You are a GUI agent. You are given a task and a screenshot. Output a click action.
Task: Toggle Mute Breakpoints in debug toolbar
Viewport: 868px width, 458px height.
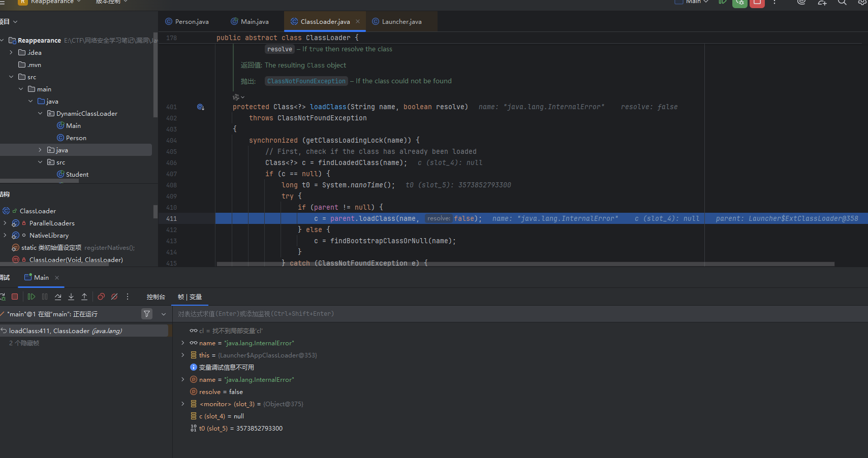[114, 297]
